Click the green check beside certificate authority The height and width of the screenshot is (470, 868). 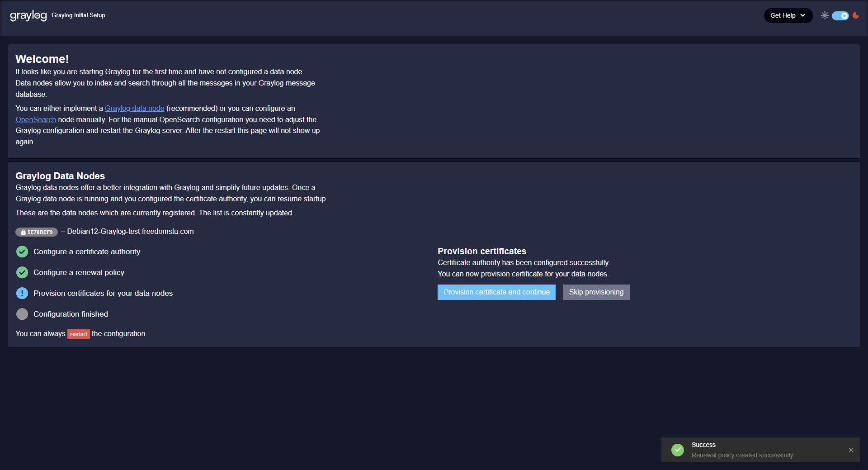[x=22, y=252]
